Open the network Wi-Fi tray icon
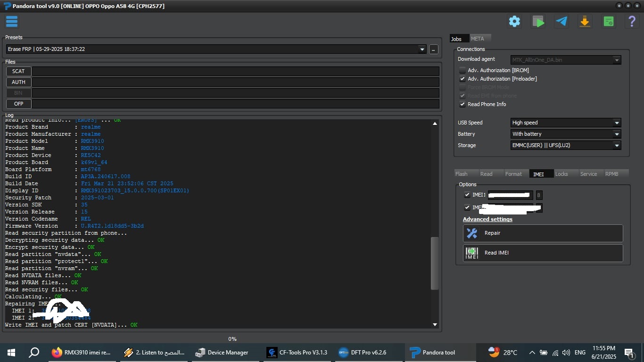 pyautogui.click(x=555, y=353)
